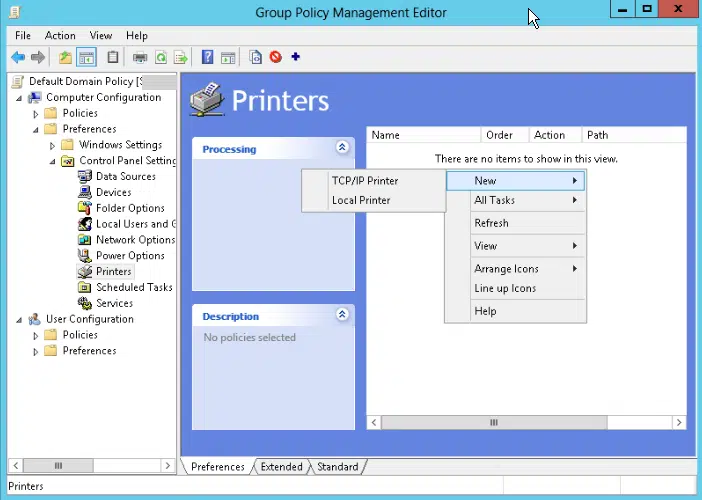Sort list by Name column header

click(424, 135)
